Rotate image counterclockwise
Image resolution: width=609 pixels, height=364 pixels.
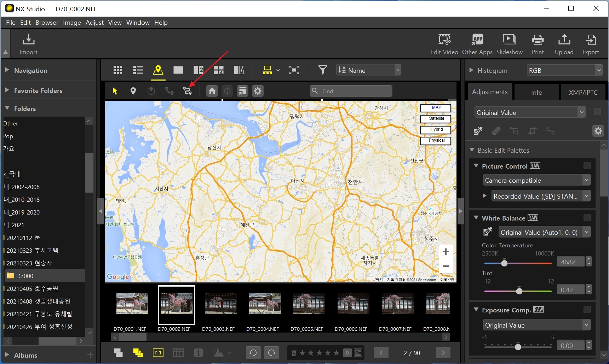click(x=253, y=353)
